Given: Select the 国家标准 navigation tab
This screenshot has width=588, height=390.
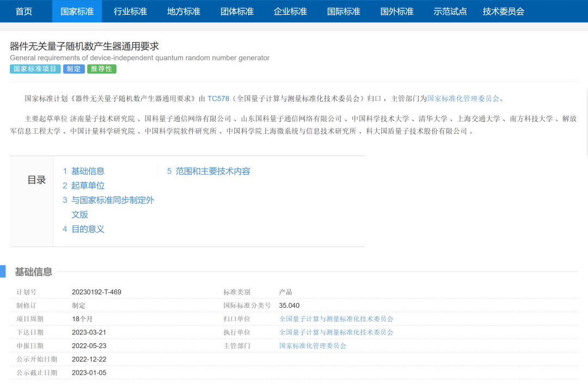Looking at the screenshot, I should pyautogui.click(x=77, y=11).
